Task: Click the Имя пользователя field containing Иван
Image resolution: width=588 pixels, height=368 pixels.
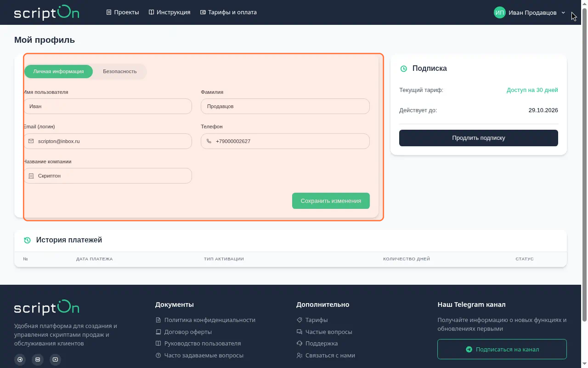Action: 107,106
